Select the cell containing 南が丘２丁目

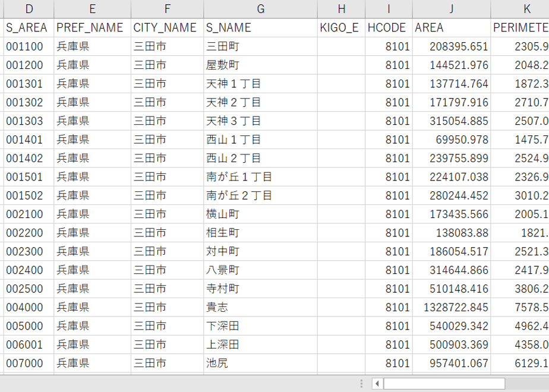[260, 195]
